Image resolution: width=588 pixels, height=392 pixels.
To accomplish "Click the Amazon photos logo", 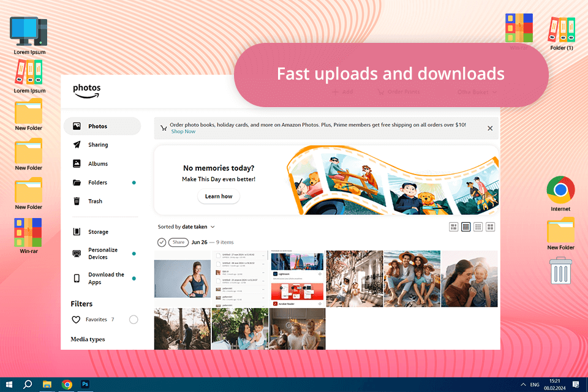I will pos(86,91).
